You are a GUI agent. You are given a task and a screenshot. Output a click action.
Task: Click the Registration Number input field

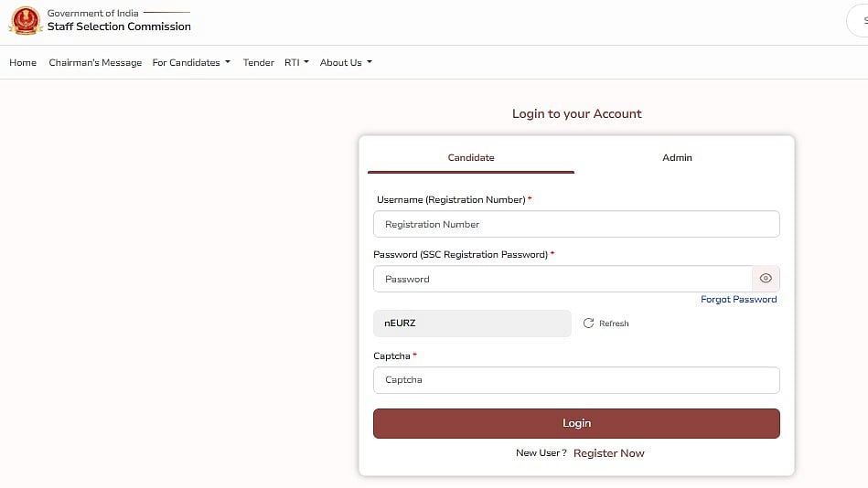tap(576, 224)
